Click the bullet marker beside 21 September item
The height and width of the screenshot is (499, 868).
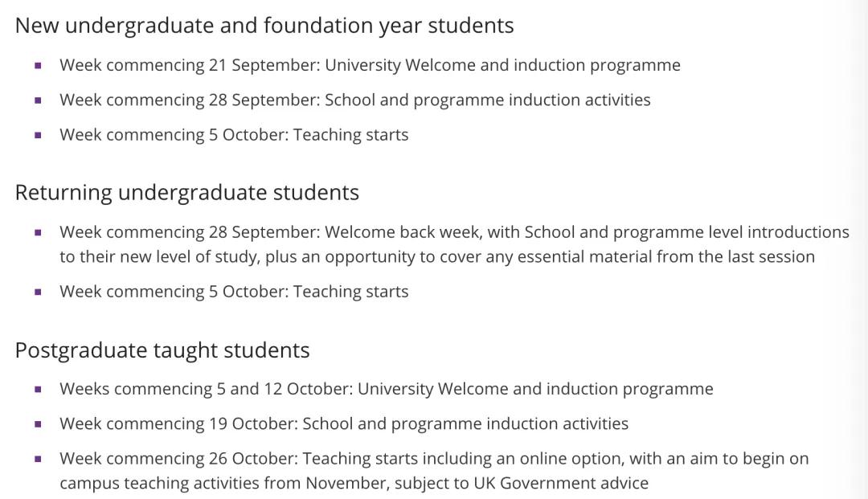pyautogui.click(x=38, y=66)
